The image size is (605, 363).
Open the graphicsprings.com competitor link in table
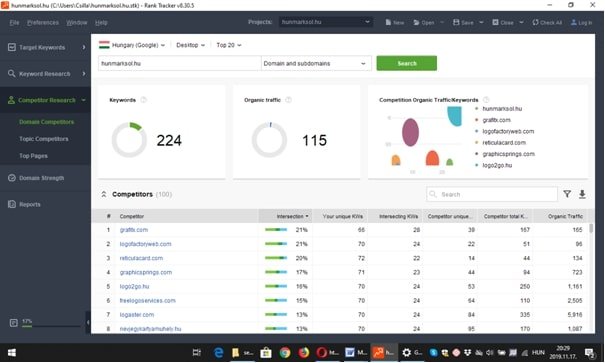145,272
